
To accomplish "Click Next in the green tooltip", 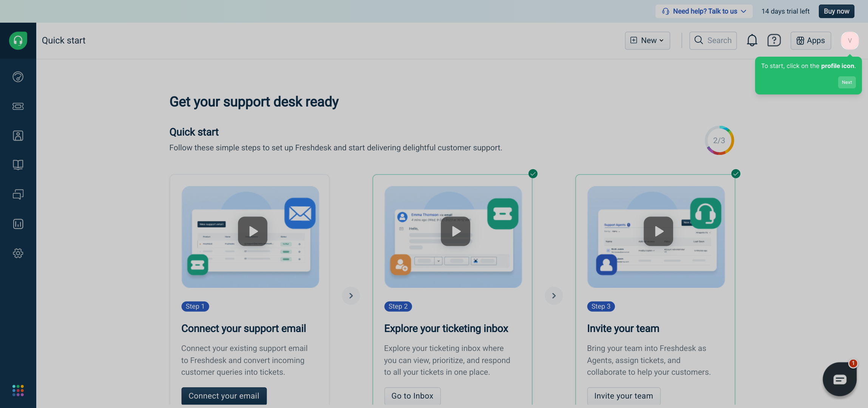I will [846, 82].
